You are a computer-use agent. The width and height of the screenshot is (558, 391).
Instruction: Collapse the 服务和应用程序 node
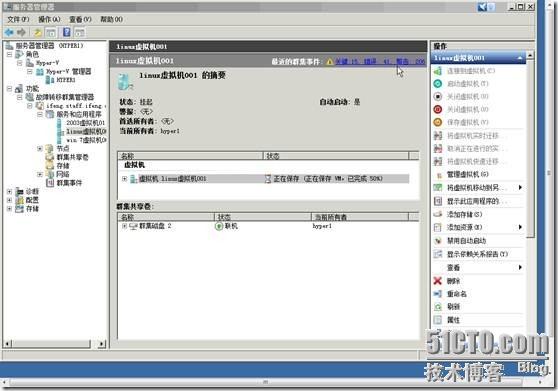[x=40, y=114]
